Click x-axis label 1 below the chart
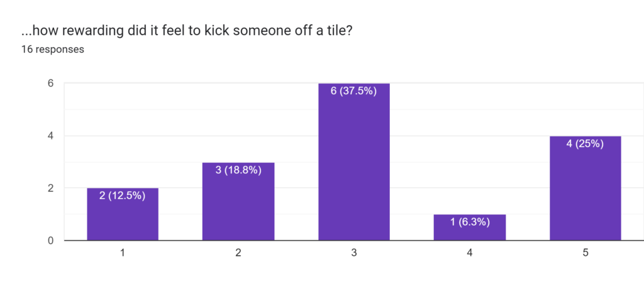Screen dimensions: 644x306 coord(123,252)
